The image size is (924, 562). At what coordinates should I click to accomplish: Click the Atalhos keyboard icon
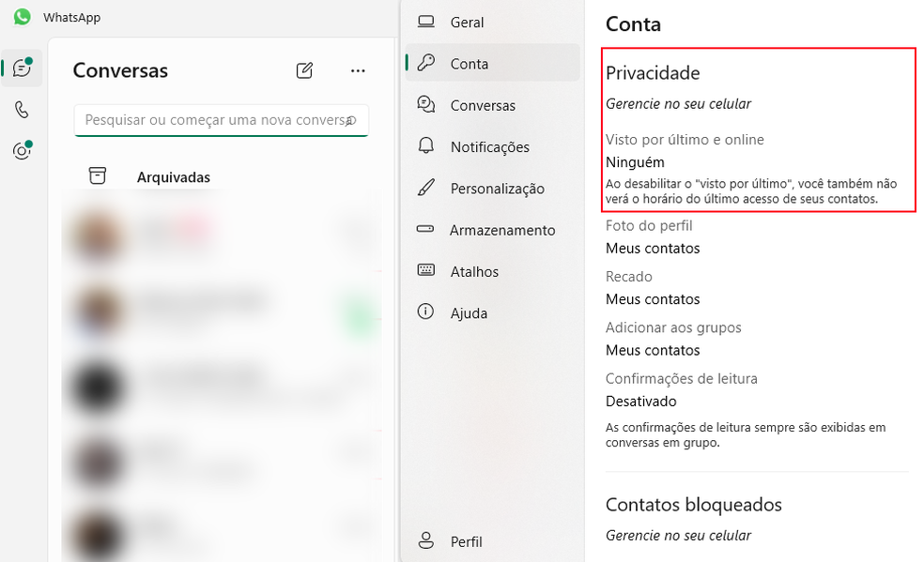coord(427,271)
